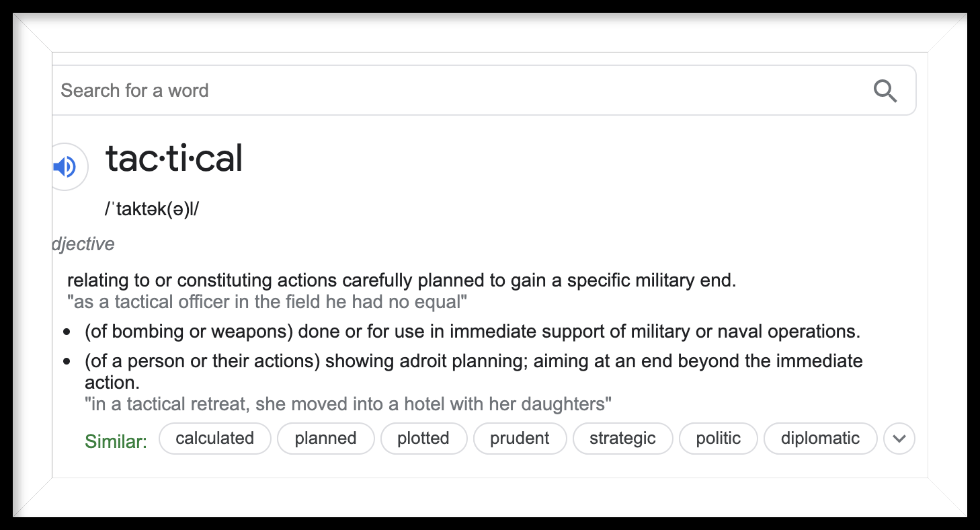Click the 'tactical officer in the field' example
Viewport: 980px width, 530px height.
267,301
